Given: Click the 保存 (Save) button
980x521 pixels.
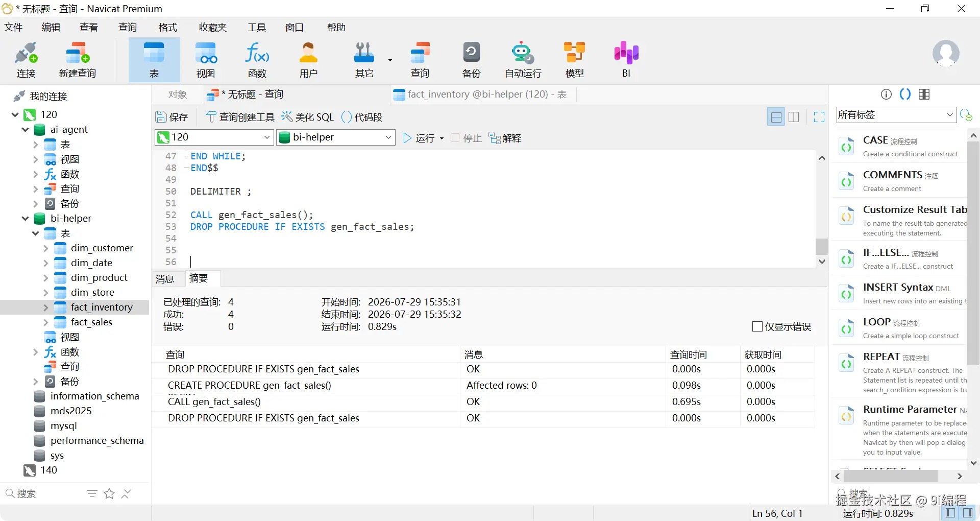Looking at the screenshot, I should click(172, 117).
